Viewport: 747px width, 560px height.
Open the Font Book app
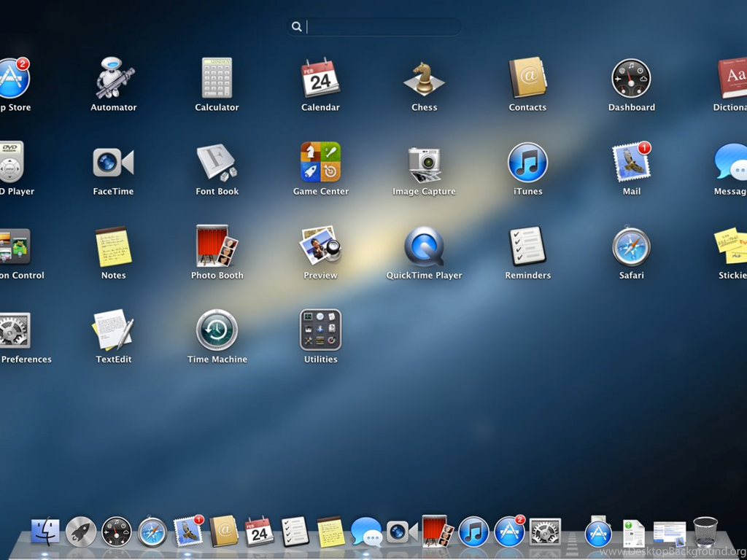[217, 163]
